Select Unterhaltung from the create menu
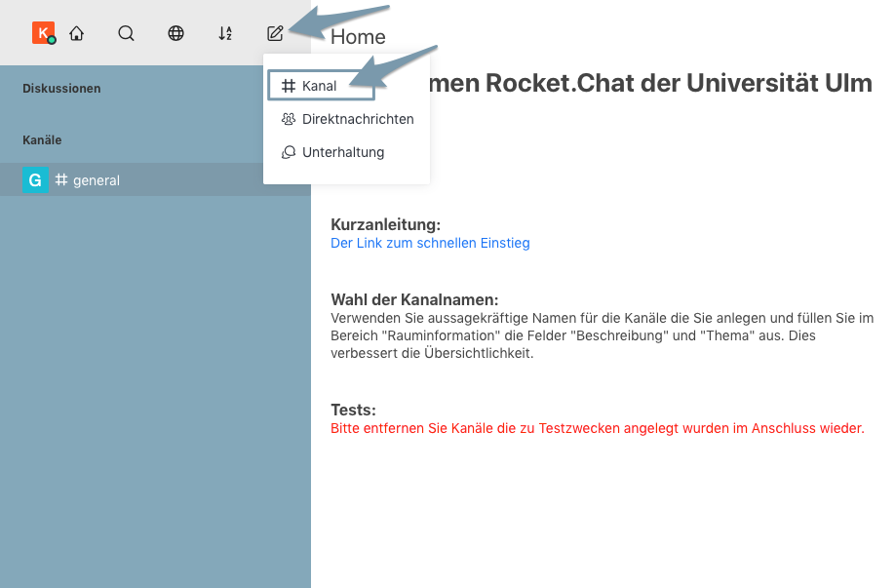895x588 pixels. pos(346,152)
